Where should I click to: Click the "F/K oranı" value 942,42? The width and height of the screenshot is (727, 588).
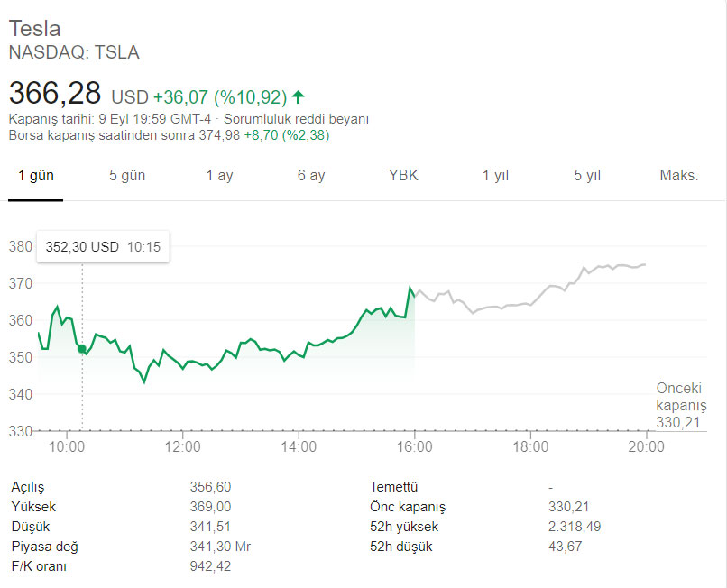(208, 566)
